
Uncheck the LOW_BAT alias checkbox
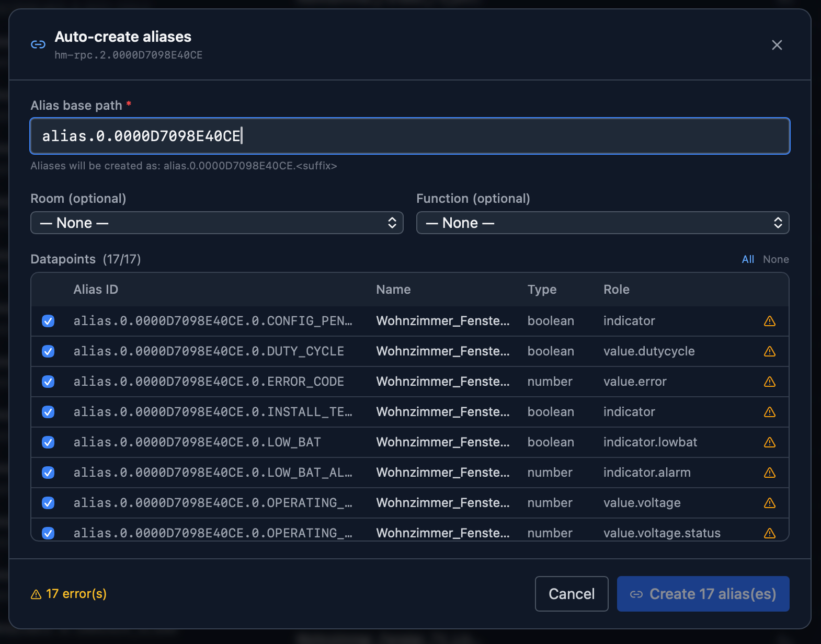[x=48, y=442]
